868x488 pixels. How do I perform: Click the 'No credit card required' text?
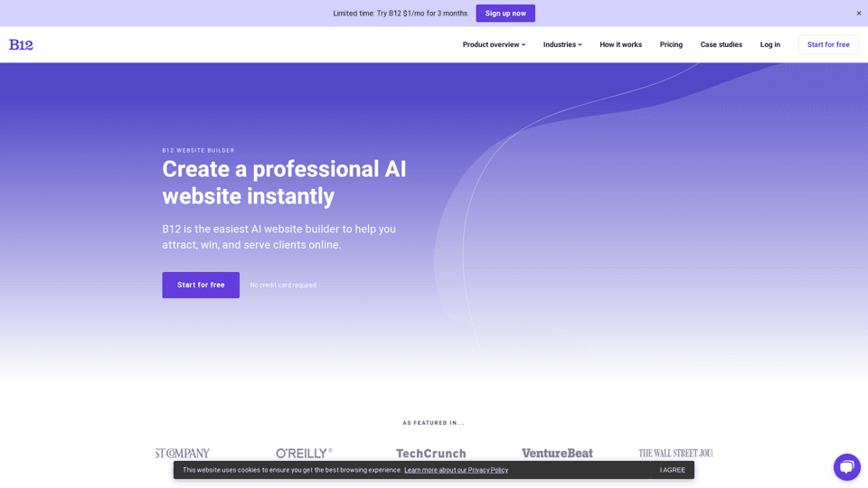283,286
